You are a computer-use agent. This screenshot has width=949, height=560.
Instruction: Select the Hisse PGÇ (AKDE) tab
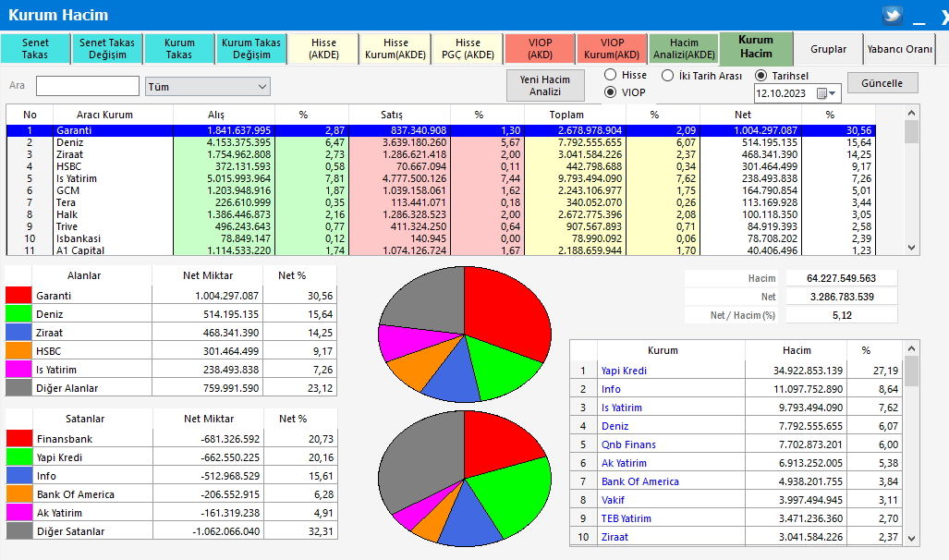pyautogui.click(x=468, y=48)
